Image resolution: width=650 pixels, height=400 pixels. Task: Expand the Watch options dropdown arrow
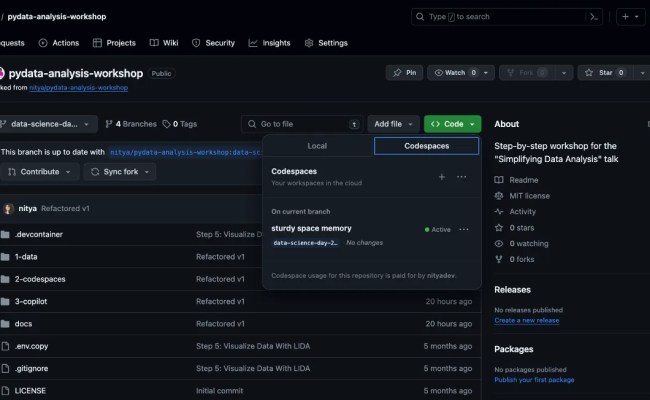[486, 73]
